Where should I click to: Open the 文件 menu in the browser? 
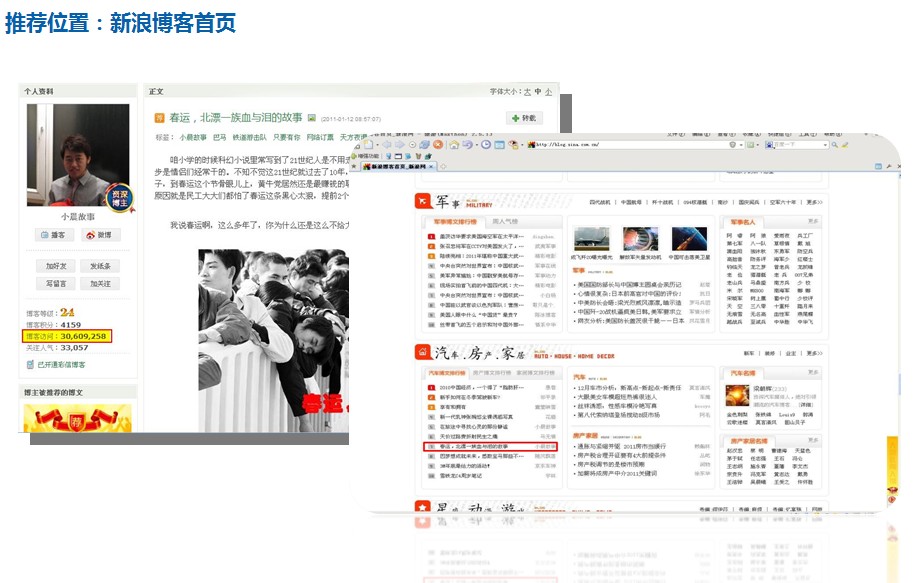[x=675, y=134]
